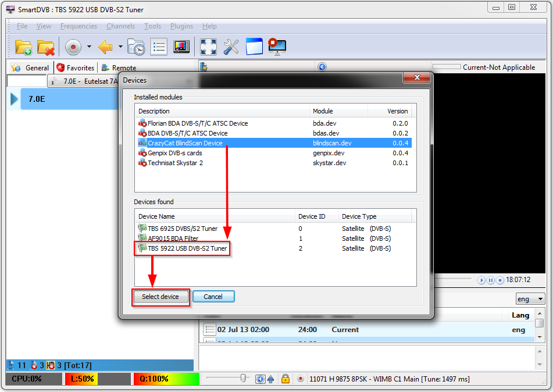Screen dimensions: 553x392
Task: Click the play control next to 18:07:12
Action: tap(481, 280)
